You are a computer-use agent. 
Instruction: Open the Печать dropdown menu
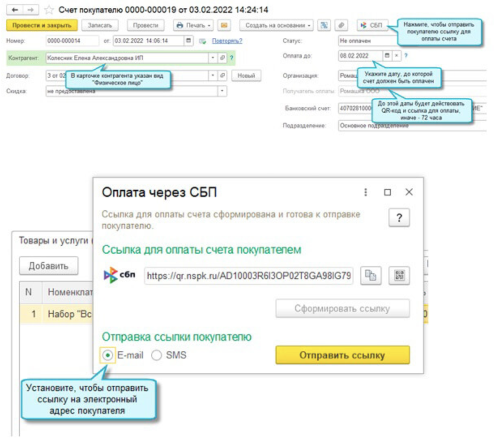[194, 25]
